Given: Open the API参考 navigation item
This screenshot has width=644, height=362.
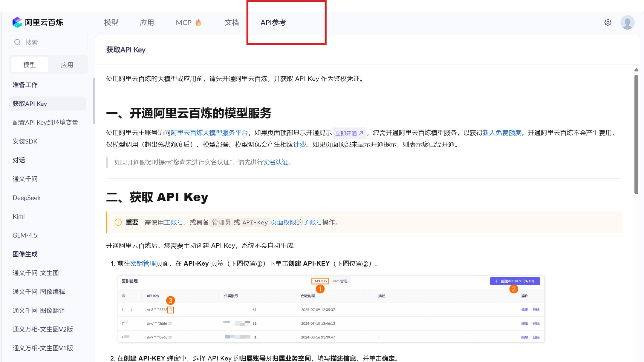Looking at the screenshot, I should (273, 23).
